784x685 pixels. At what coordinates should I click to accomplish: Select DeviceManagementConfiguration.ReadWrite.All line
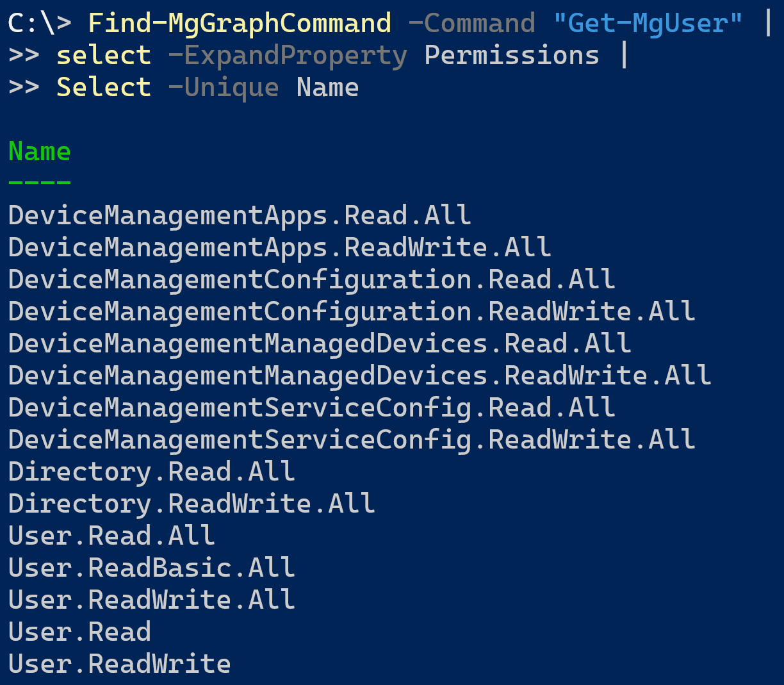point(352,312)
